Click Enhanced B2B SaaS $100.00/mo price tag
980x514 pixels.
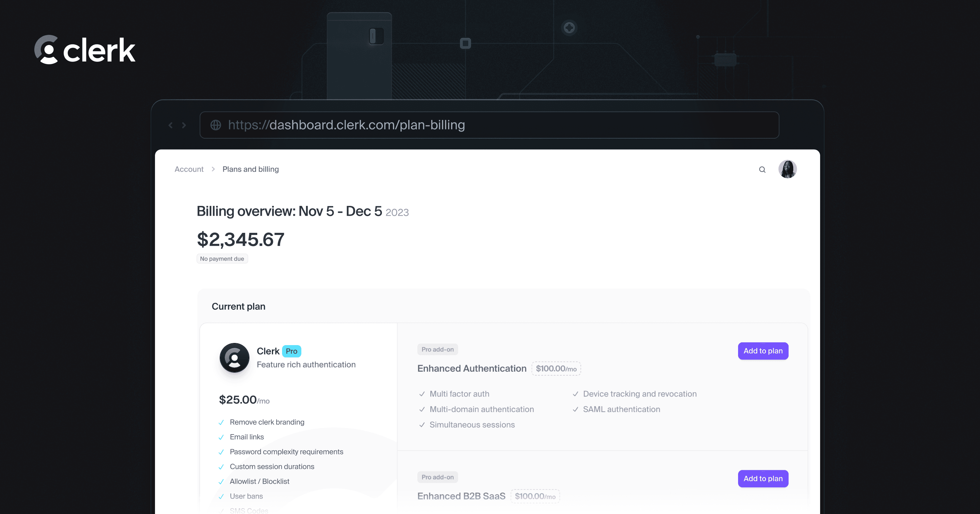pyautogui.click(x=535, y=497)
